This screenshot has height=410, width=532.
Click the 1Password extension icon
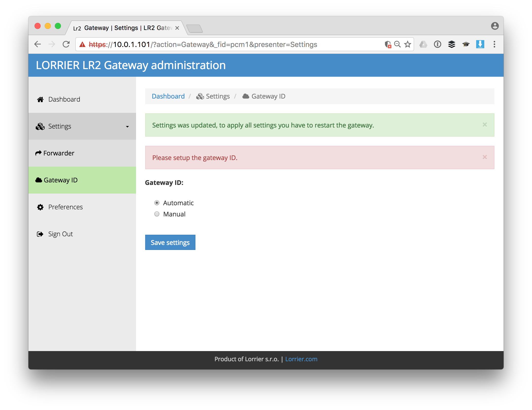pyautogui.click(x=437, y=44)
